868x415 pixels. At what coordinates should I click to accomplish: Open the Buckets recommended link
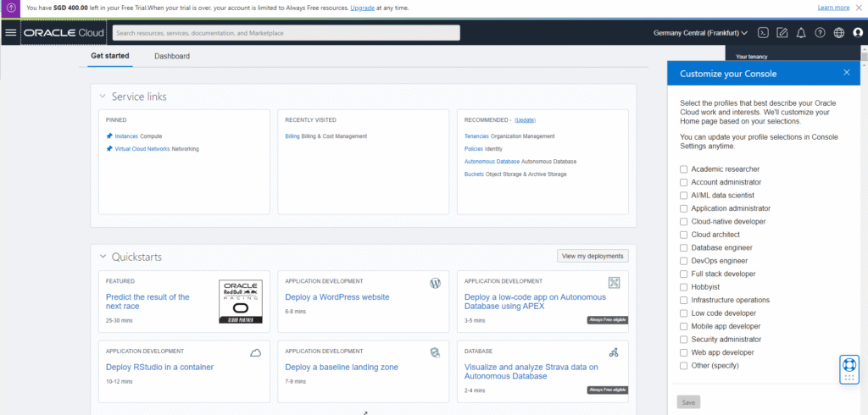click(475, 174)
